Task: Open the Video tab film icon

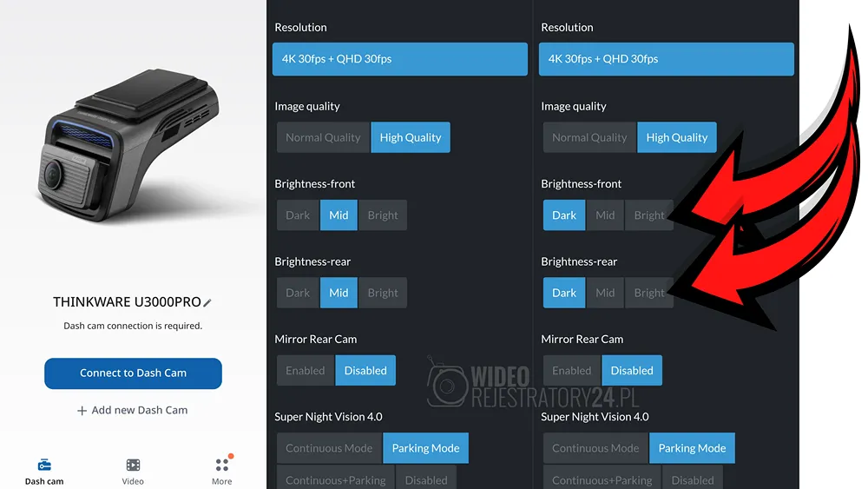Action: point(133,465)
